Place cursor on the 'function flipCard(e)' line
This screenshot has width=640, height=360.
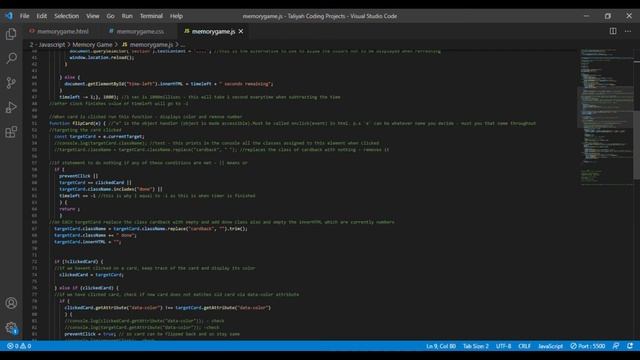coord(292,123)
